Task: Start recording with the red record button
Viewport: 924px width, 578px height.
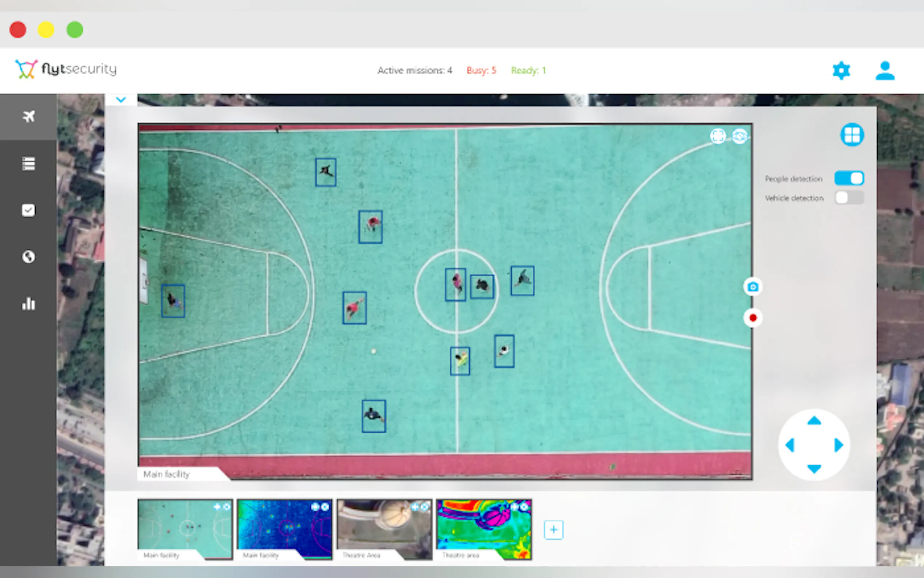Action: click(753, 318)
